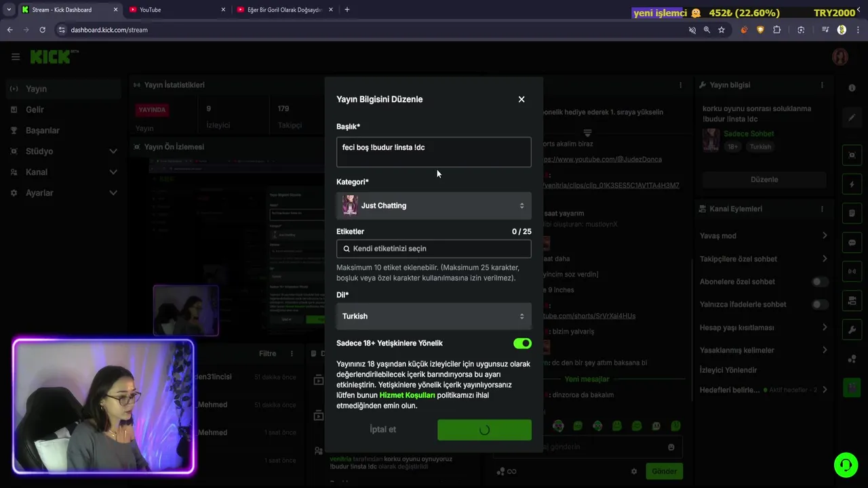Toggle Sadece 18+ Yetişkinlere Yönelik switch

(x=522, y=344)
